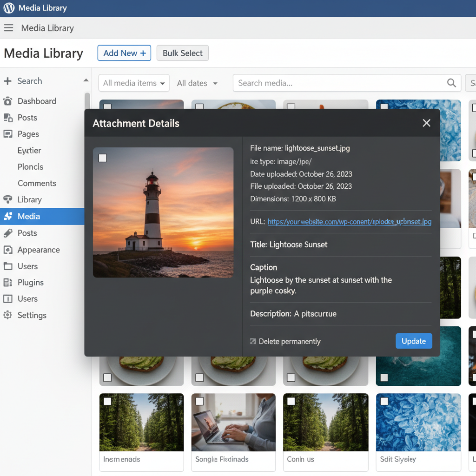
Task: Select the Dashboard icon in the sidebar
Action: [x=8, y=101]
